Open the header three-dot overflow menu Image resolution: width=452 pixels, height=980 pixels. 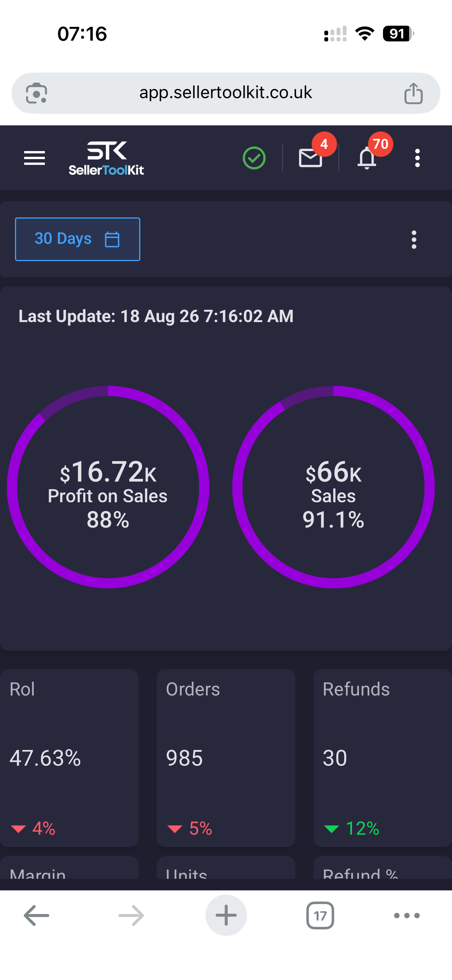point(417,158)
